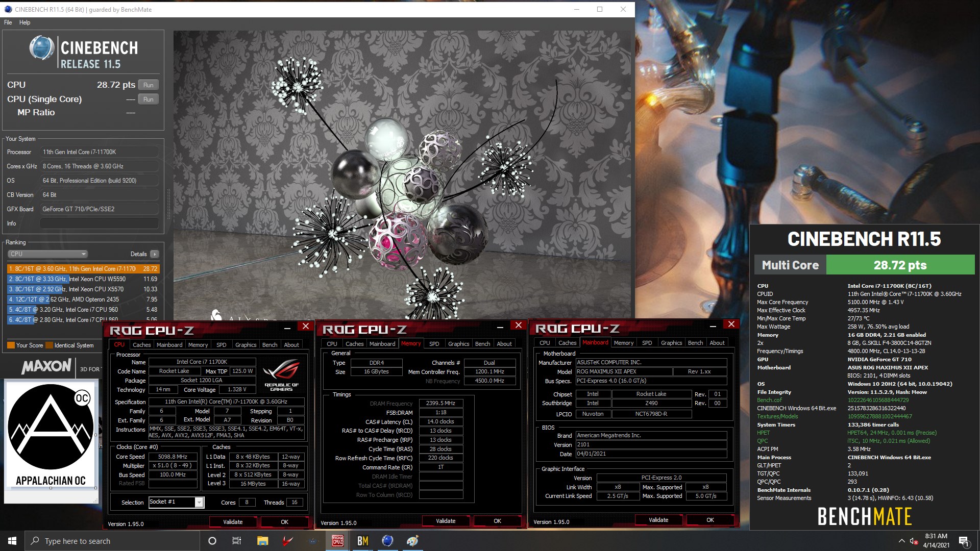The width and height of the screenshot is (980, 551).
Task: Click OK in the Mainboard tab window
Action: pyautogui.click(x=710, y=520)
